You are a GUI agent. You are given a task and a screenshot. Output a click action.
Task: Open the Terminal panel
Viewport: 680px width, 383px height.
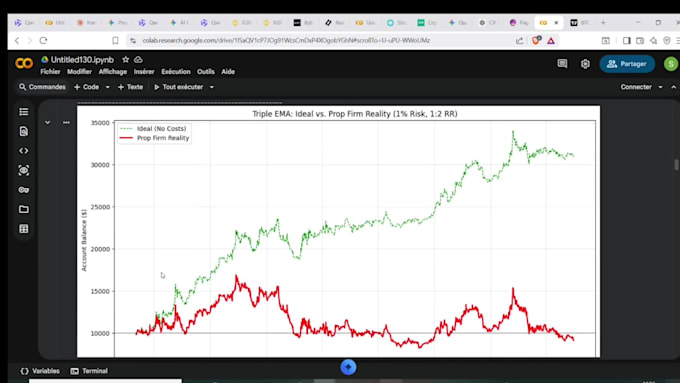click(x=89, y=371)
